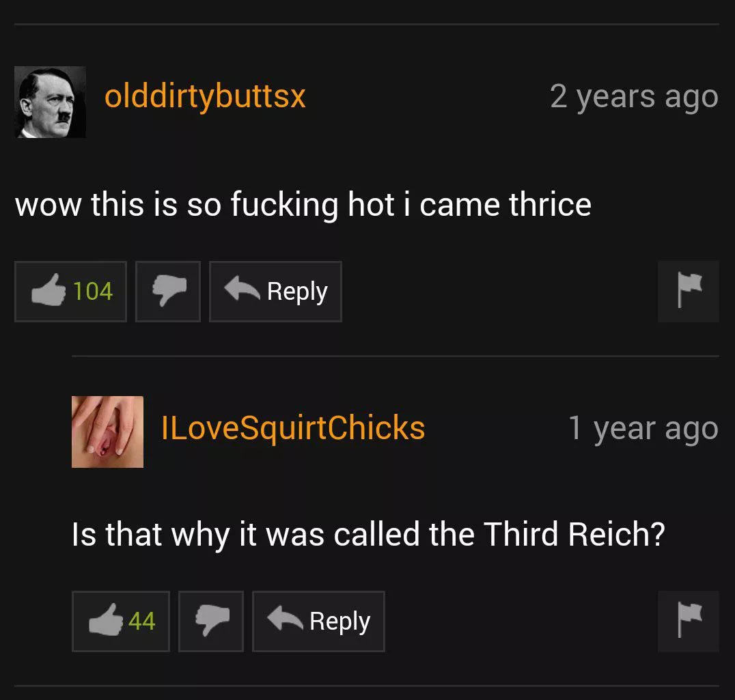The width and height of the screenshot is (735, 700).
Task: Select the "Third Reich?" reply text
Action: click(368, 535)
